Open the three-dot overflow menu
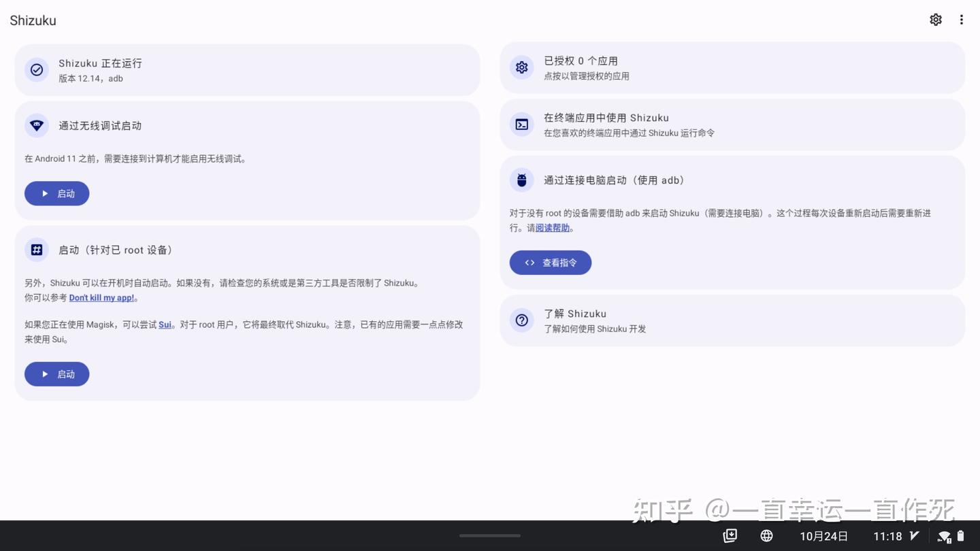This screenshot has height=551, width=980. coord(962,20)
